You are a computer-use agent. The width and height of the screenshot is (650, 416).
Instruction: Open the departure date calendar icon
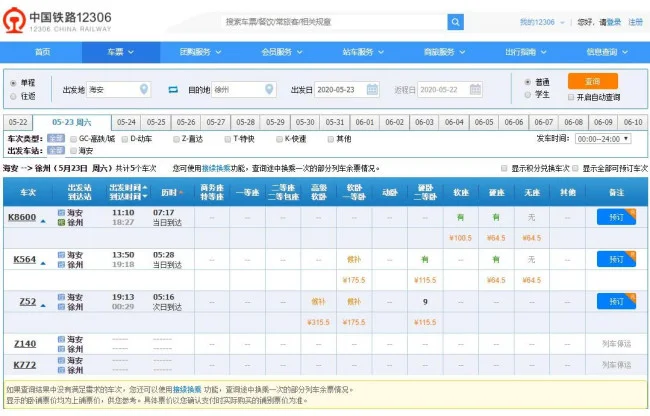pyautogui.click(x=372, y=89)
